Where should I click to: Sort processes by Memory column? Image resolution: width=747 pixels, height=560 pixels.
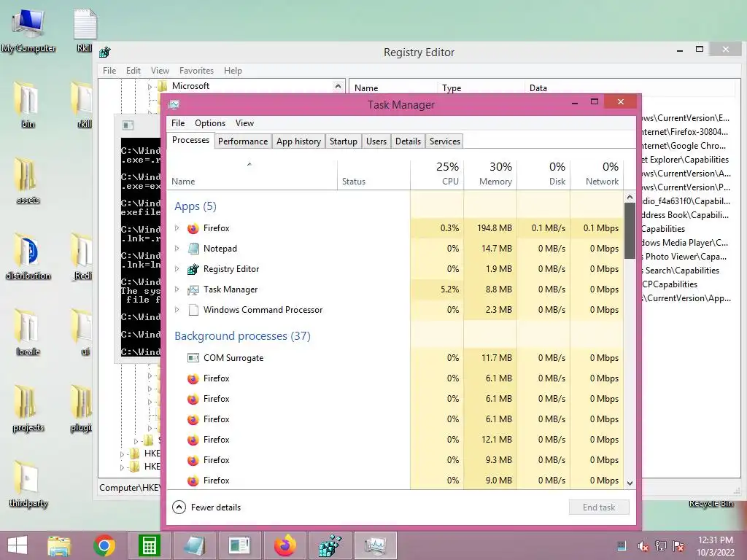pyautogui.click(x=490, y=174)
